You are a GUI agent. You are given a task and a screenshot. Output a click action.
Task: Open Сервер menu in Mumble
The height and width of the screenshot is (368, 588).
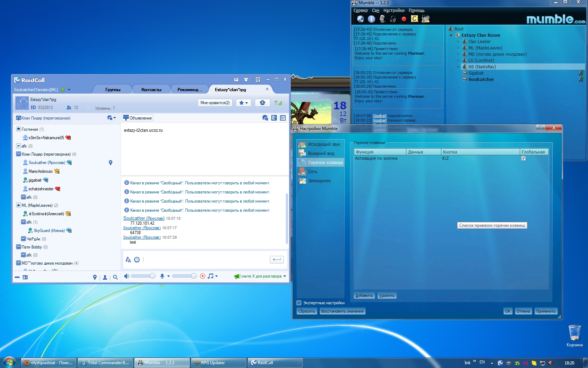(x=360, y=11)
